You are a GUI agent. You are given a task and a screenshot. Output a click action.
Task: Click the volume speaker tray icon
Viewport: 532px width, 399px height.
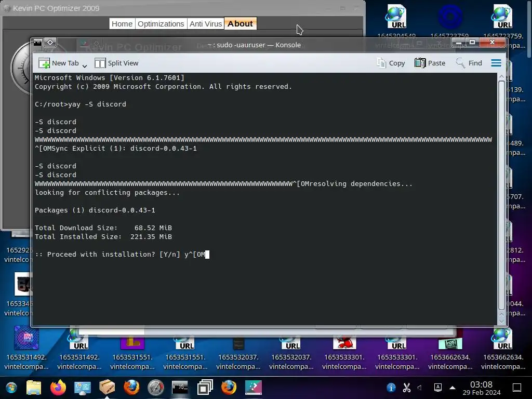(420, 388)
